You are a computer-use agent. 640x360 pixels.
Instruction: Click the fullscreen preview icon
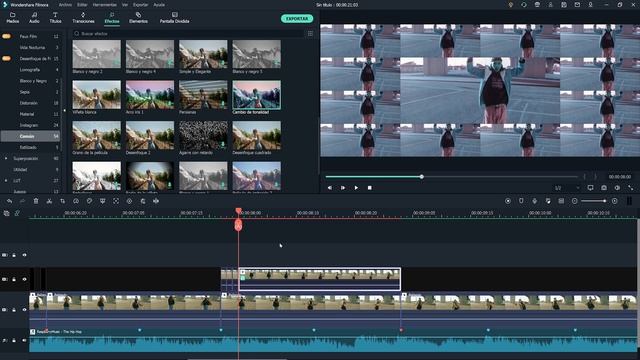pos(631,188)
